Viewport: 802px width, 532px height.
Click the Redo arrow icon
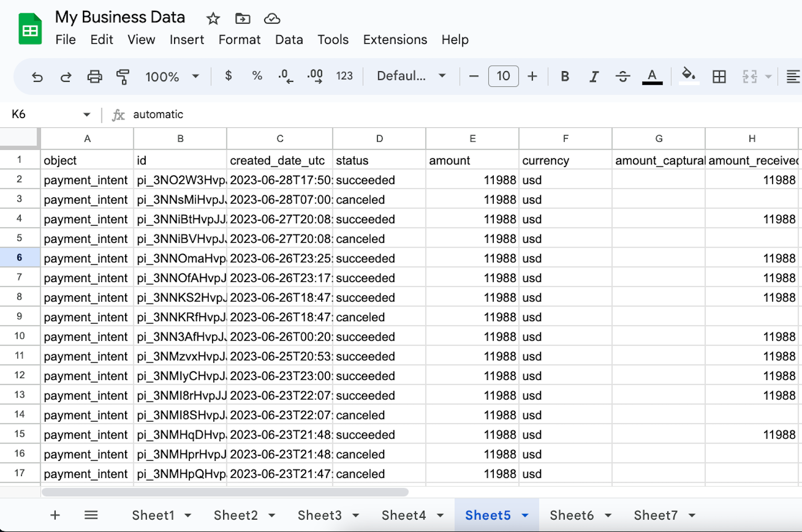pyautogui.click(x=66, y=77)
